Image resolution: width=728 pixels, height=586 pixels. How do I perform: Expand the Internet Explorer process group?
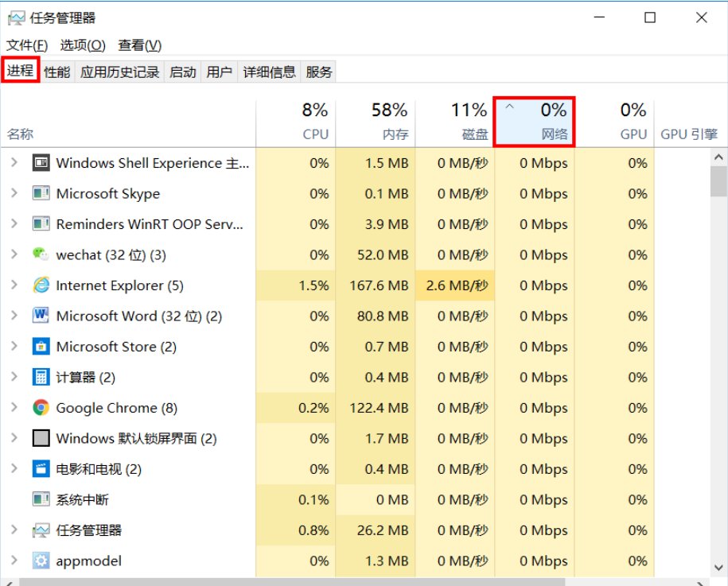tap(14, 285)
